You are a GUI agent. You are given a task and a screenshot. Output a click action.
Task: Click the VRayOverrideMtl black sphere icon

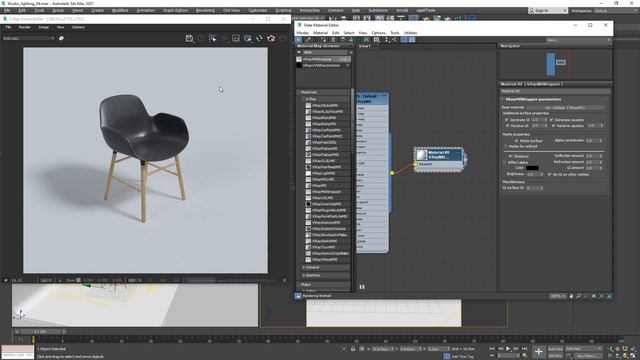coord(308,204)
